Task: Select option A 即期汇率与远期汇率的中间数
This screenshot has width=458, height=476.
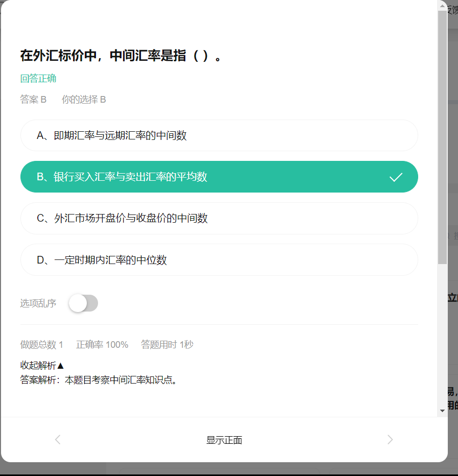Action: pyautogui.click(x=219, y=135)
